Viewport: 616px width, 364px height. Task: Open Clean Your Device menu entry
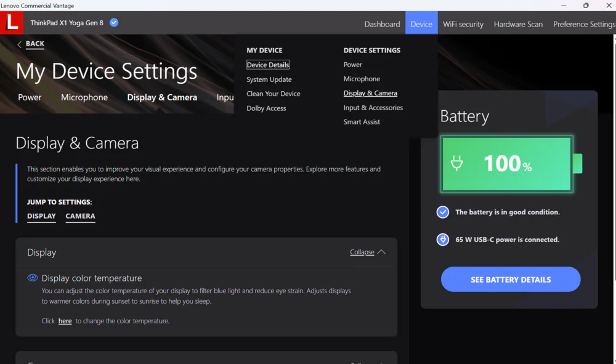(x=274, y=94)
